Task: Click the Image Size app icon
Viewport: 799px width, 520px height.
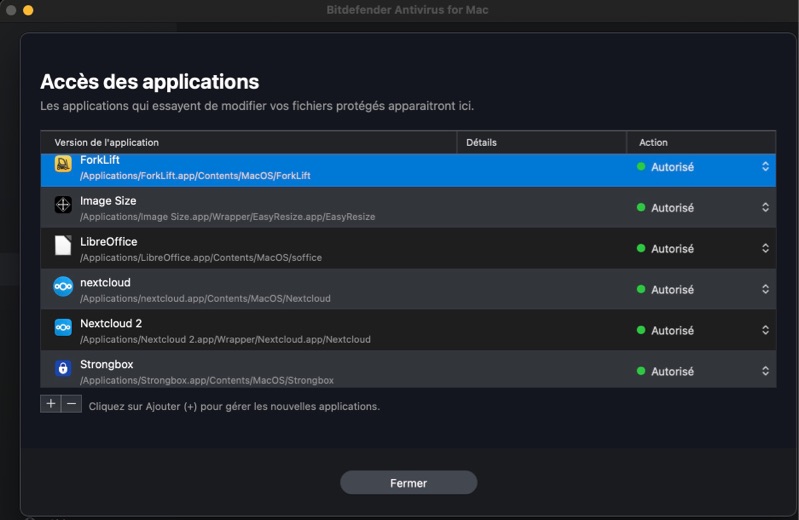Action: pos(63,205)
